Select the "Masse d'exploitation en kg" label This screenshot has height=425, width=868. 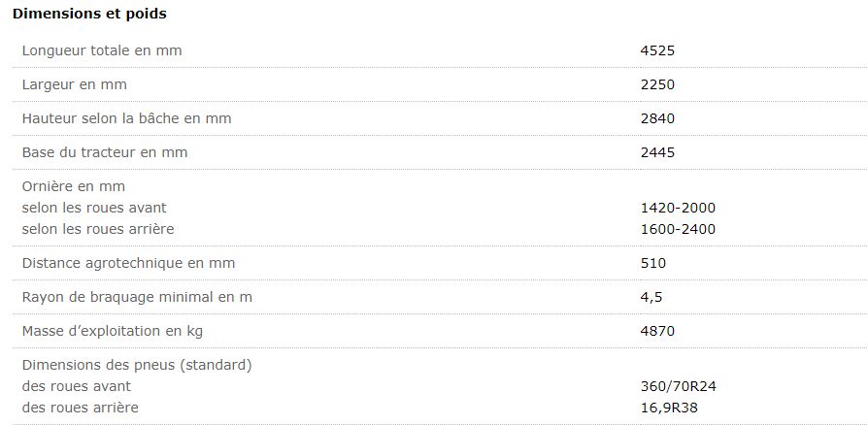pyautogui.click(x=113, y=331)
